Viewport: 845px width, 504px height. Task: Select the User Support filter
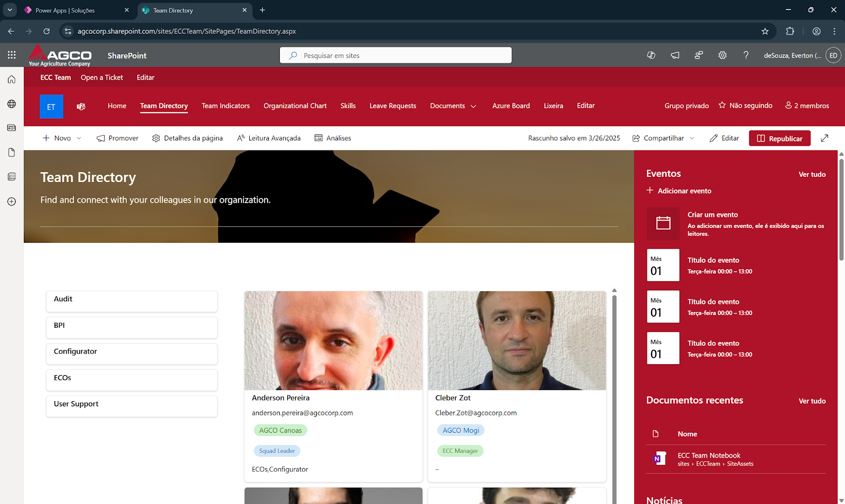[132, 406]
